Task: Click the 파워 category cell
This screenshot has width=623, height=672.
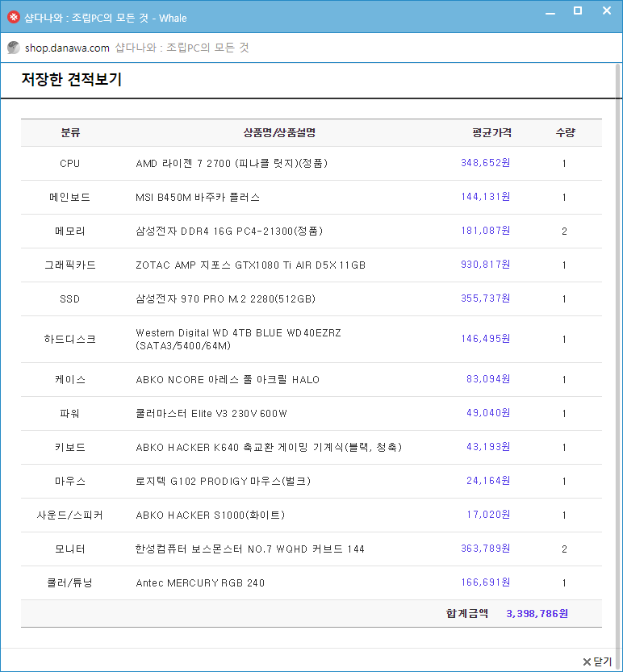Action: (70, 413)
